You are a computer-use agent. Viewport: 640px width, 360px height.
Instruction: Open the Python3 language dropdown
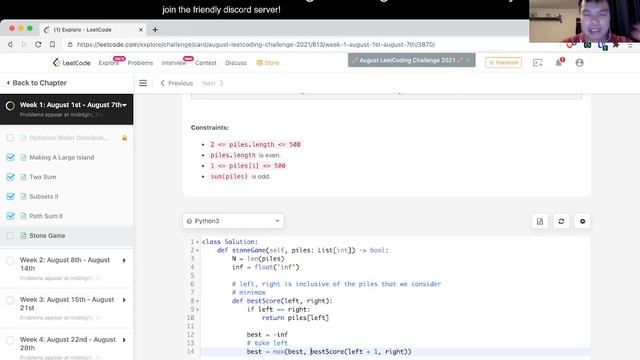click(233, 221)
